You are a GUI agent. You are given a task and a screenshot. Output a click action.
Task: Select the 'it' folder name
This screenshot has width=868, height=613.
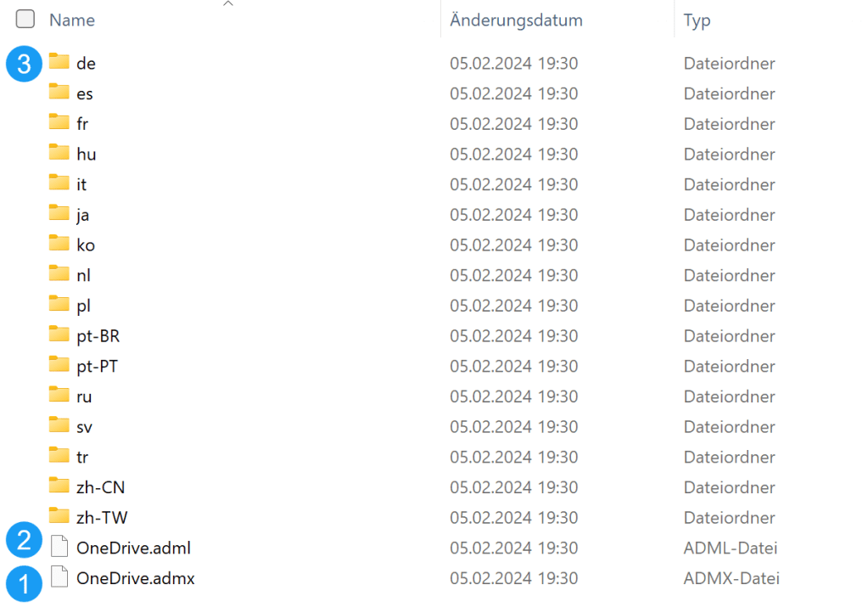(x=81, y=184)
